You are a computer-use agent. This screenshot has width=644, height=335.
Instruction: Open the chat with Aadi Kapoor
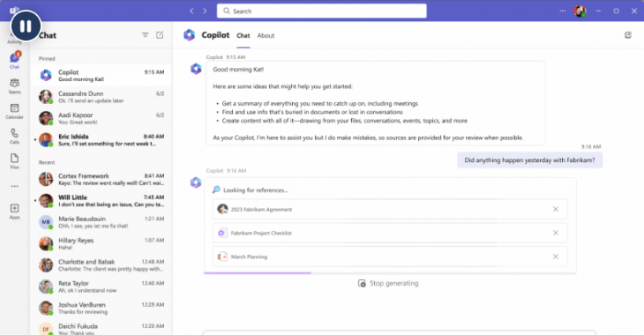click(101, 118)
